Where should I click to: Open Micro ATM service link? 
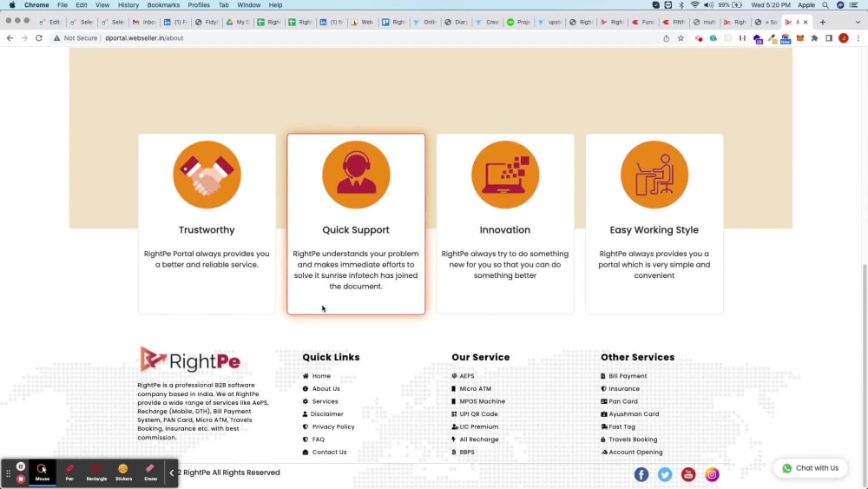[x=475, y=389]
